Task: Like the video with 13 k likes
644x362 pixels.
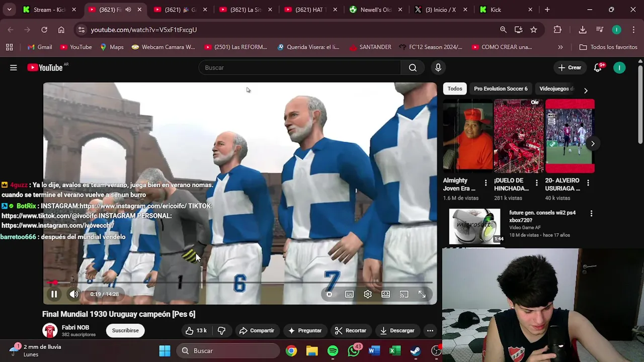Action: 196,330
